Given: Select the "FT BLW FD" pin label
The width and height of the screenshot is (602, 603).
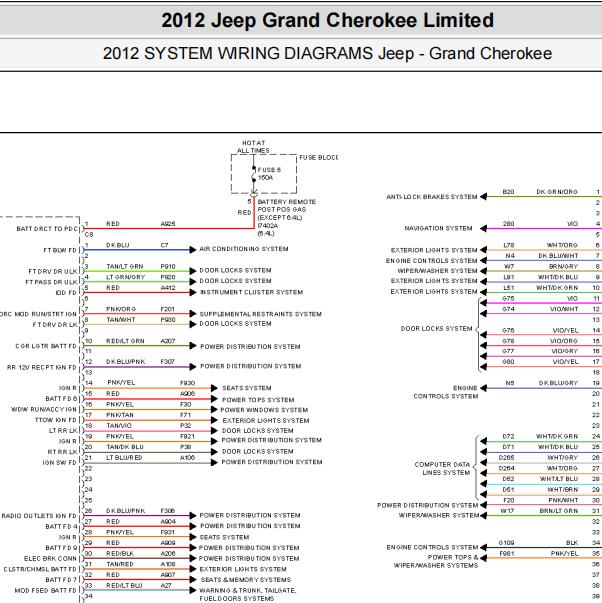Looking at the screenshot, I should click(x=60, y=250).
